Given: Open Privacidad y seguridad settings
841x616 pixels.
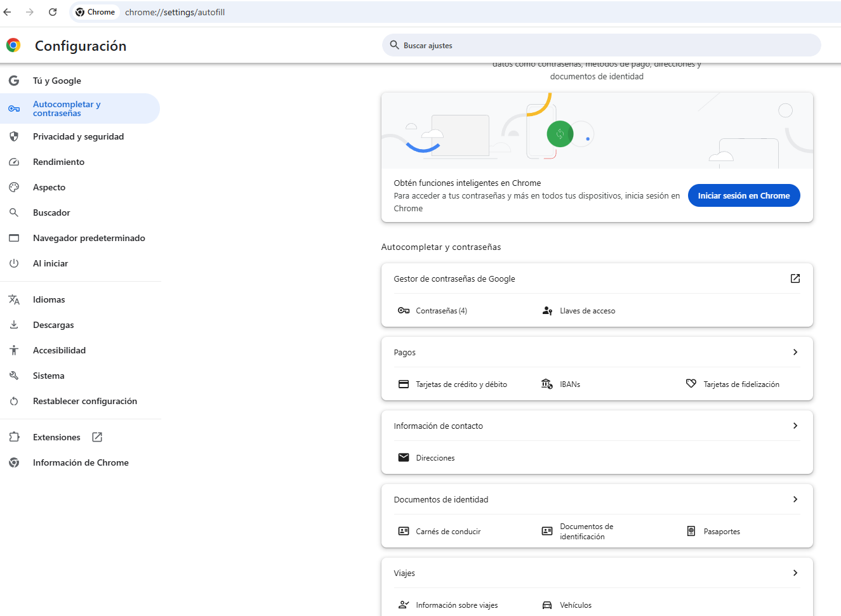Looking at the screenshot, I should (x=80, y=136).
